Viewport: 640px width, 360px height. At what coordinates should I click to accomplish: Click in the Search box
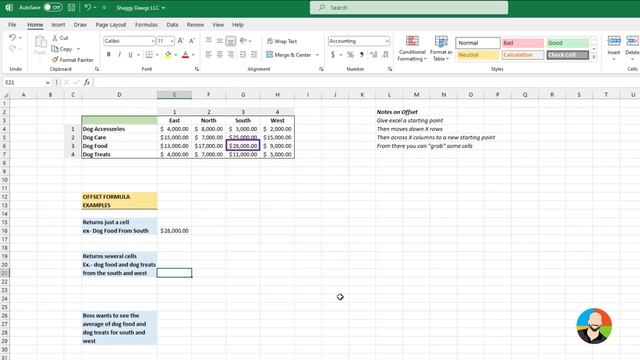click(409, 7)
